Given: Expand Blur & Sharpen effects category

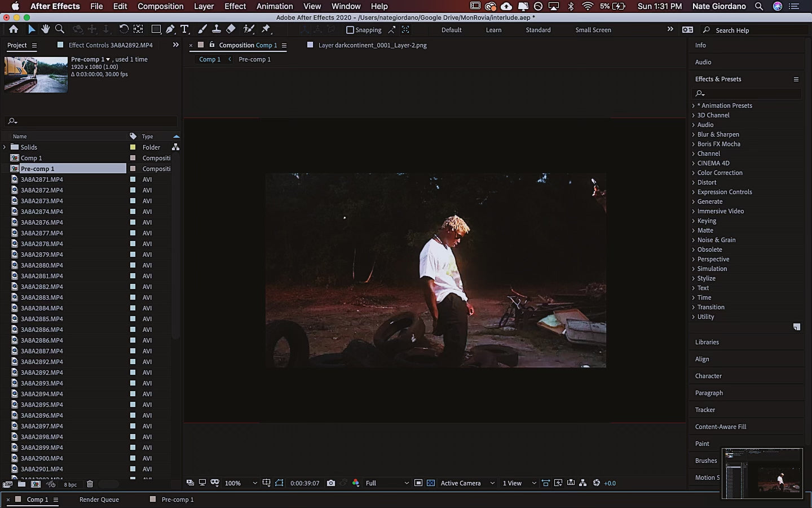Looking at the screenshot, I should point(694,134).
